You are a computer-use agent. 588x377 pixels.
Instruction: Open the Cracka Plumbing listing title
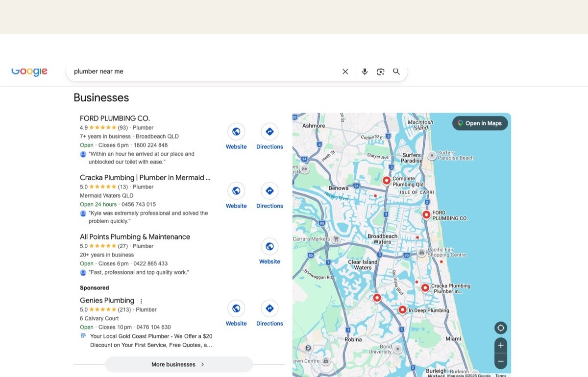(x=145, y=178)
